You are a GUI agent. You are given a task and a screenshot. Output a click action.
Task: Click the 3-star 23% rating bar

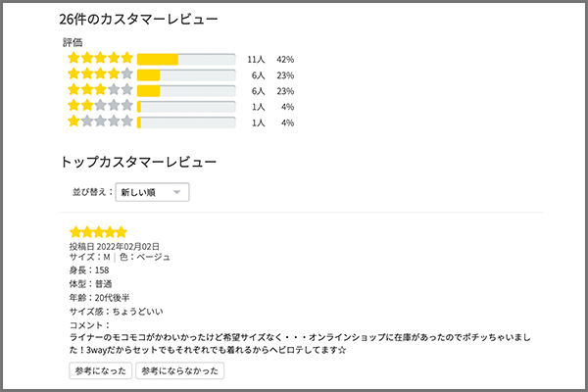(x=186, y=90)
